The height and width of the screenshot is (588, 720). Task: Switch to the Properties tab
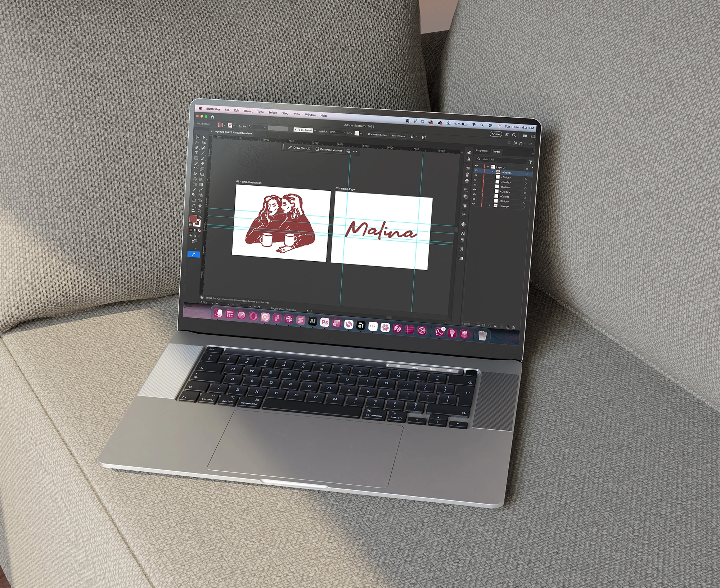point(482,151)
